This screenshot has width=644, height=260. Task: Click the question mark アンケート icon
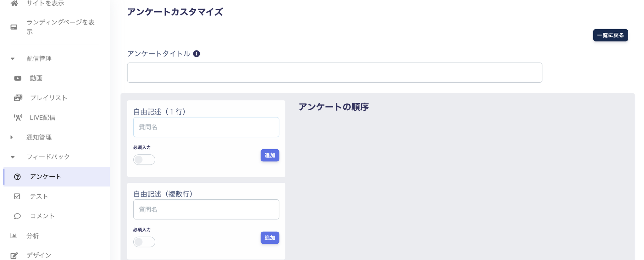[17, 177]
